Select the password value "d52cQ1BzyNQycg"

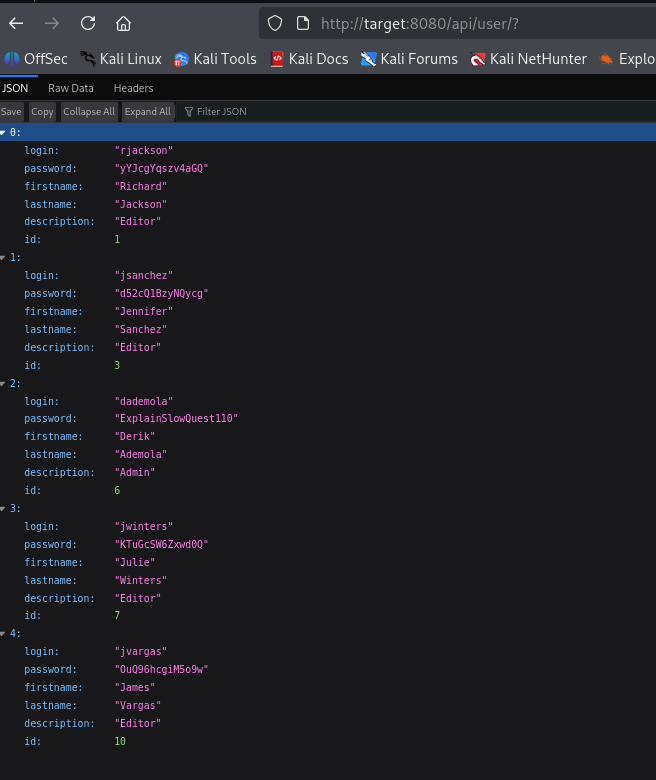click(162, 293)
